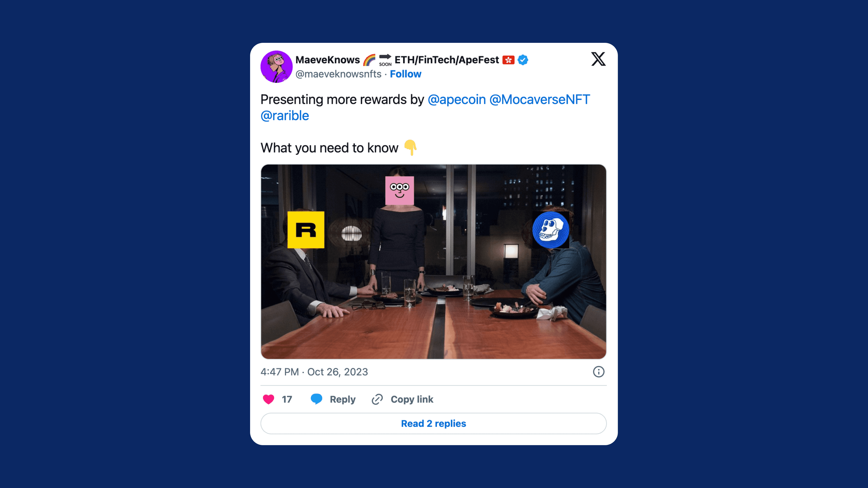Click the blue verified checkmark badge
The image size is (868, 488).
pyautogui.click(x=523, y=60)
